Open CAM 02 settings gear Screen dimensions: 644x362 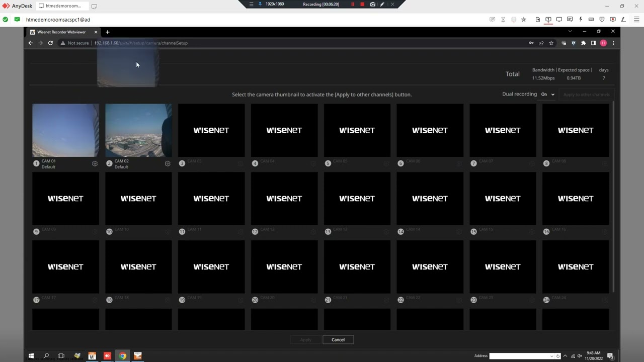(168, 163)
